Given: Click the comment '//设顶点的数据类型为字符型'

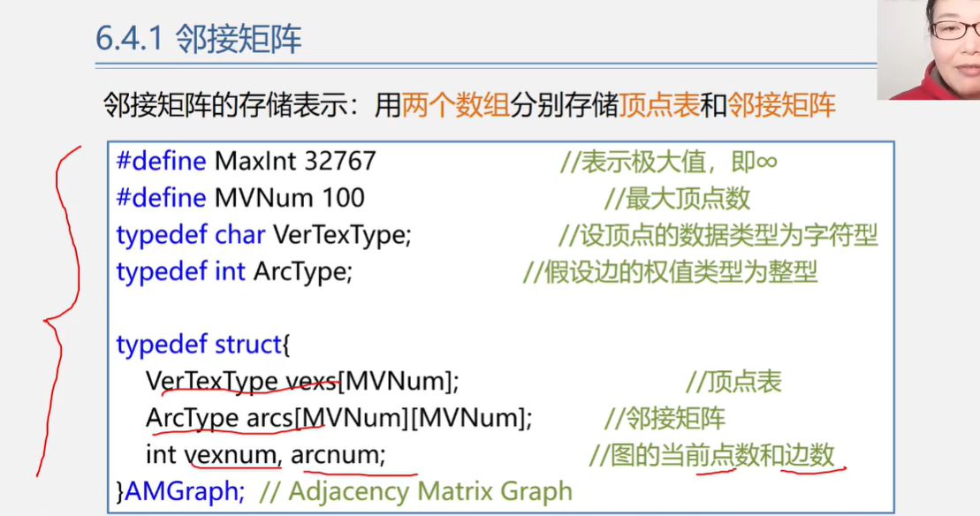Looking at the screenshot, I should click(x=718, y=236).
